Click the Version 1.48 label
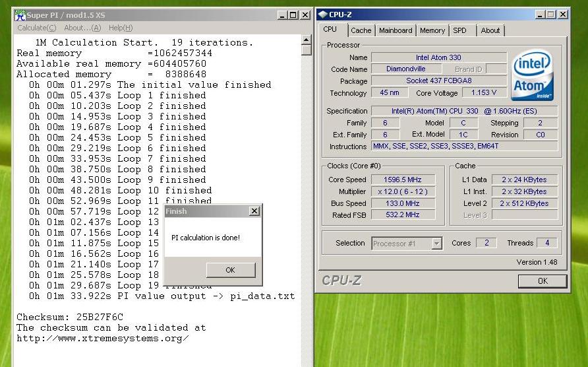The image size is (588, 367). 537,262
